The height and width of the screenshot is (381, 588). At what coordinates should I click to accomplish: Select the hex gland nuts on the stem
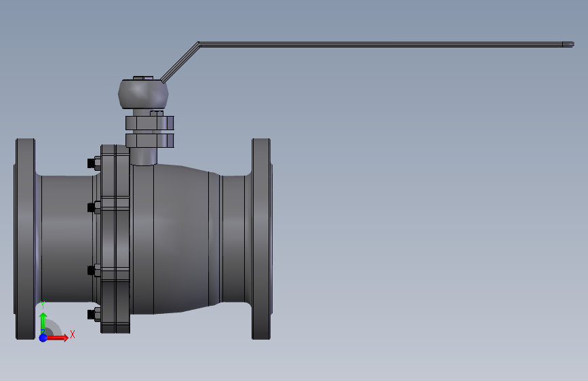pos(150,132)
